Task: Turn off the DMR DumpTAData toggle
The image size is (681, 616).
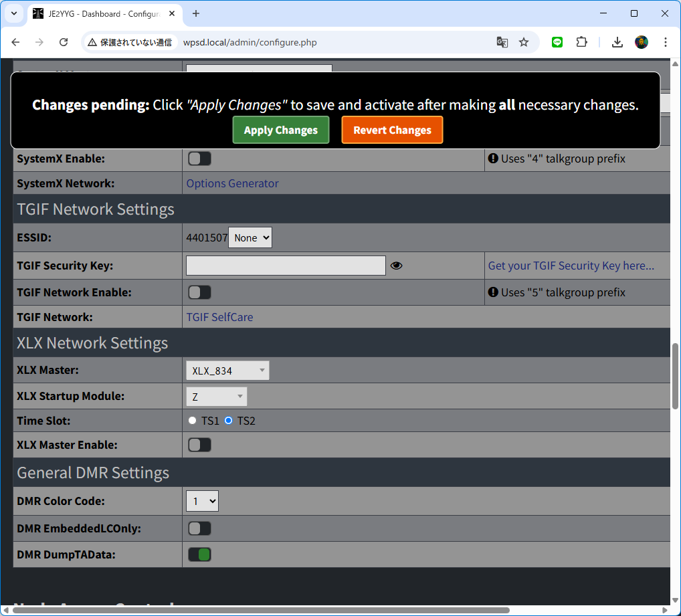Action: (199, 554)
